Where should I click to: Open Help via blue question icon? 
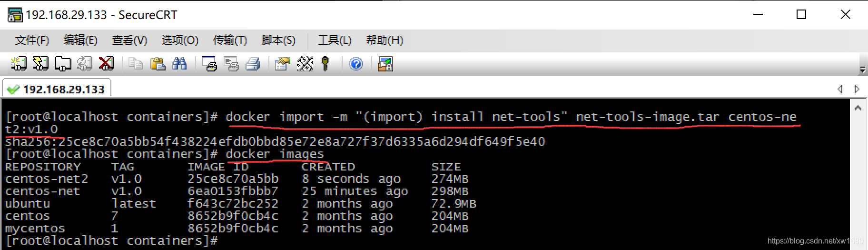coord(356,63)
